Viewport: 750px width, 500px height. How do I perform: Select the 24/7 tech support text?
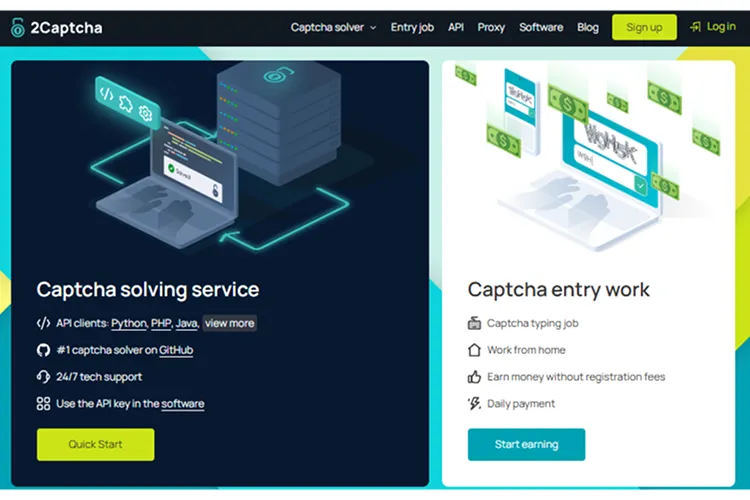[x=99, y=377]
